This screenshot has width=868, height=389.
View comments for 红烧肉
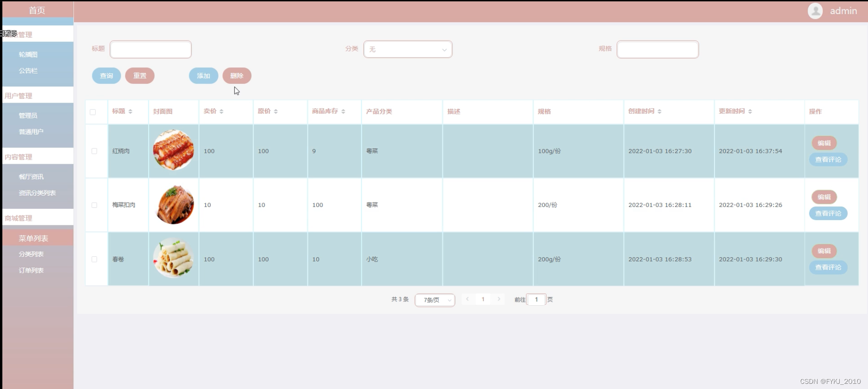(828, 159)
